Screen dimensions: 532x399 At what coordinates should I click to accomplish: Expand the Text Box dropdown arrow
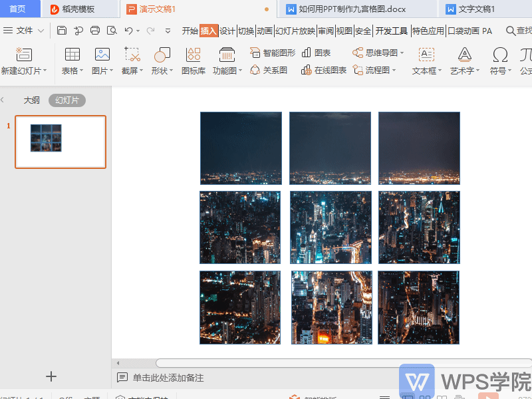[440, 70]
